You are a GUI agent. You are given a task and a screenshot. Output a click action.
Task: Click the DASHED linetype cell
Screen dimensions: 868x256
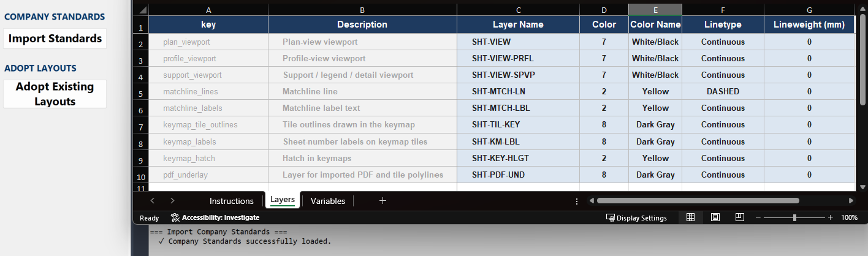(x=723, y=91)
